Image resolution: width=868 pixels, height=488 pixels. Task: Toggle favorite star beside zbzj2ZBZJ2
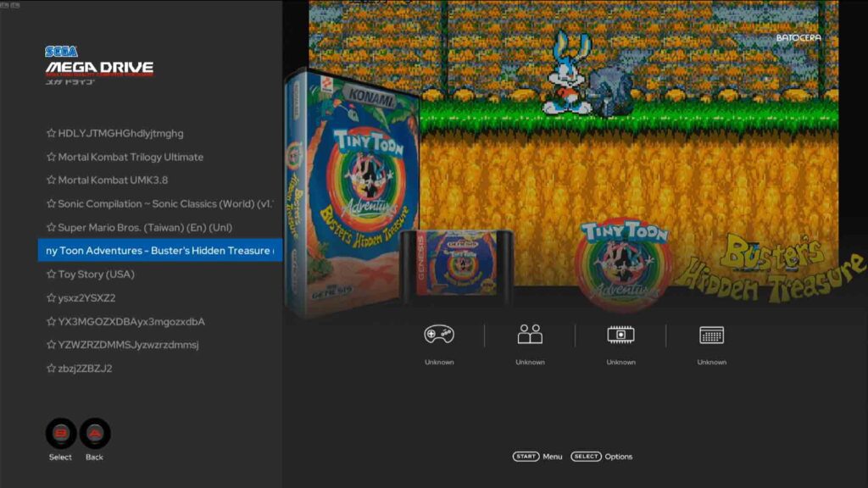pos(52,369)
